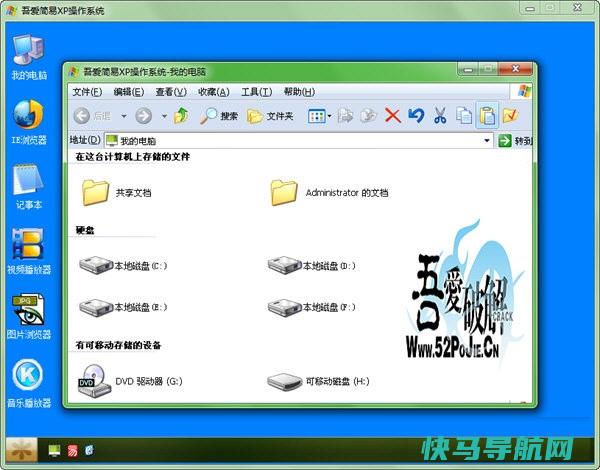Click the Paste clipboard icon
Screen dimensions: 600x470
[x=487, y=116]
